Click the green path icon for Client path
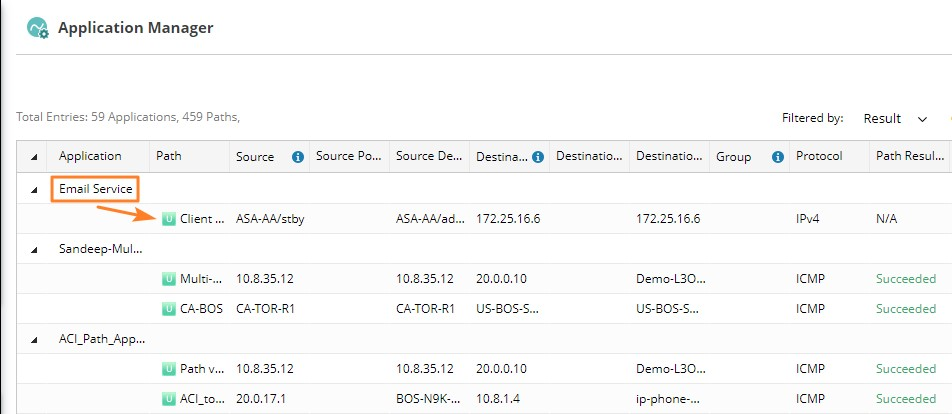Viewport: 952px width, 414px height. click(168, 218)
